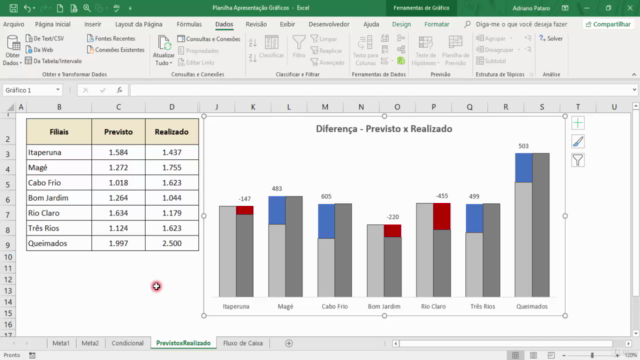The height and width of the screenshot is (360, 640).
Task: Open the chart Formatar ribbon tab
Action: pyautogui.click(x=436, y=24)
